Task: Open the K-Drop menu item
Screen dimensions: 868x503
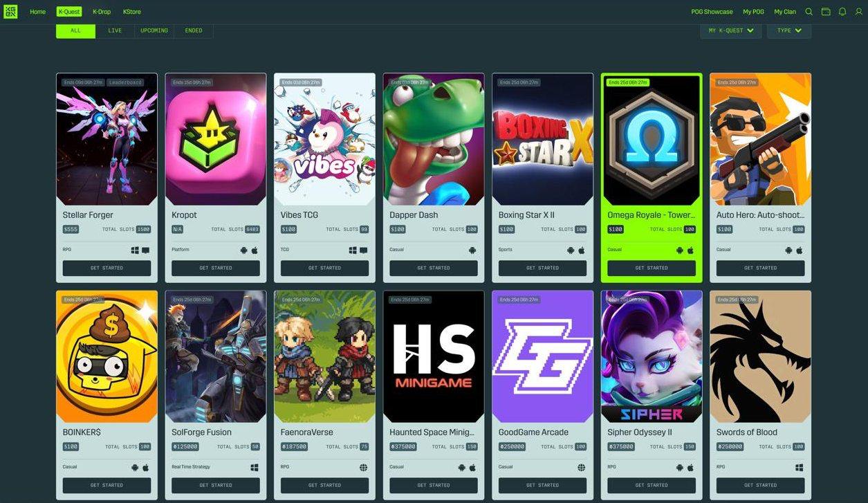Action: (x=102, y=12)
